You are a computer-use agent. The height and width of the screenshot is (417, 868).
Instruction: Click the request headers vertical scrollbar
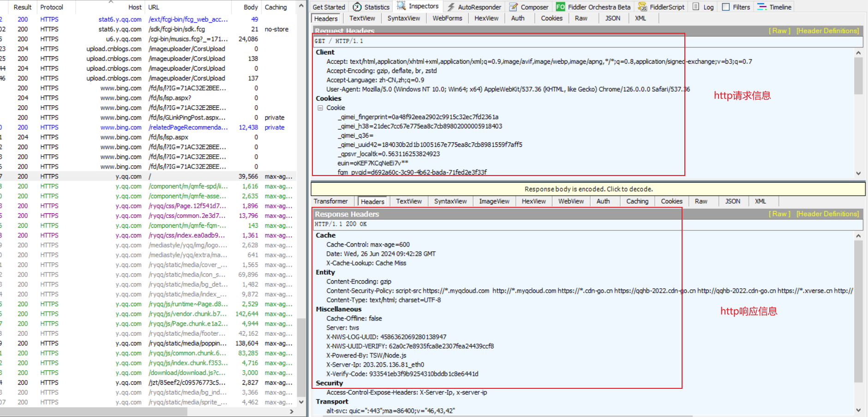click(x=858, y=76)
